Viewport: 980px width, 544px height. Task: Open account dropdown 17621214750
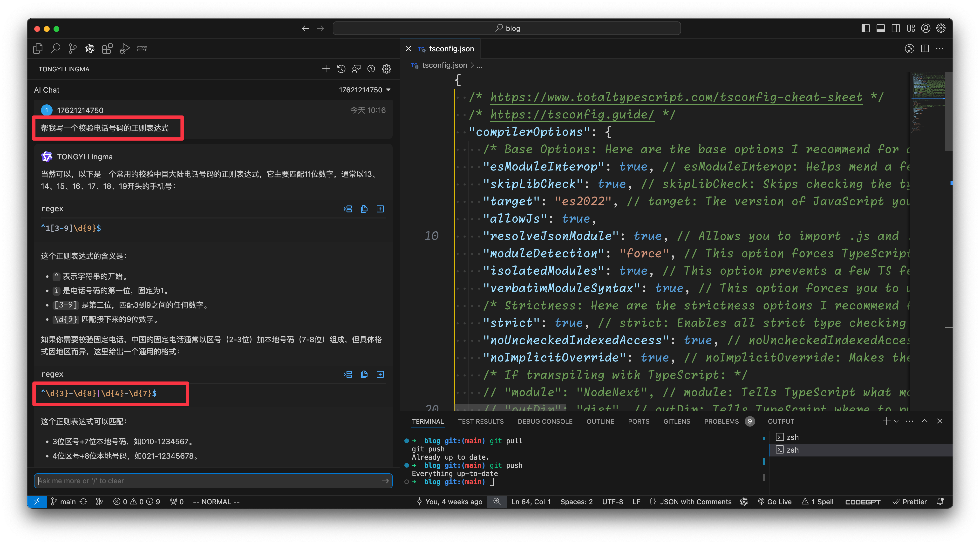[x=364, y=90]
